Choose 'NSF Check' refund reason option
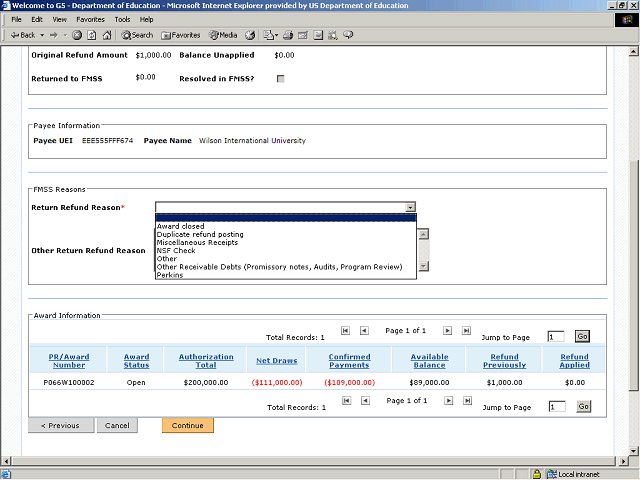 tap(176, 250)
